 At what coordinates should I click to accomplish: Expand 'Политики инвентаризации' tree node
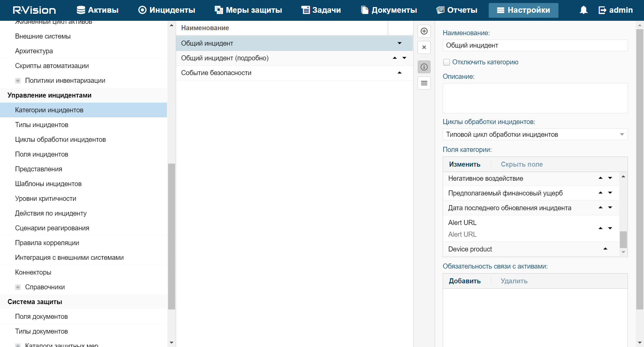pos(18,80)
